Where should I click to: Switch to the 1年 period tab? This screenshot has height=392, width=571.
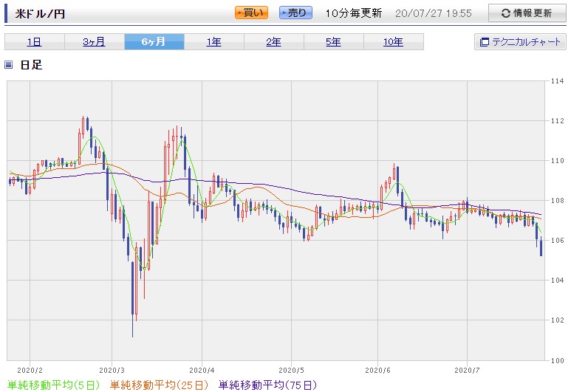pos(213,42)
